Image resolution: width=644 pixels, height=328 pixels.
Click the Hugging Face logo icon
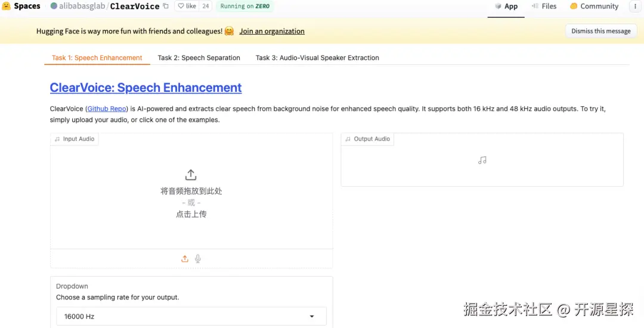(x=6, y=6)
